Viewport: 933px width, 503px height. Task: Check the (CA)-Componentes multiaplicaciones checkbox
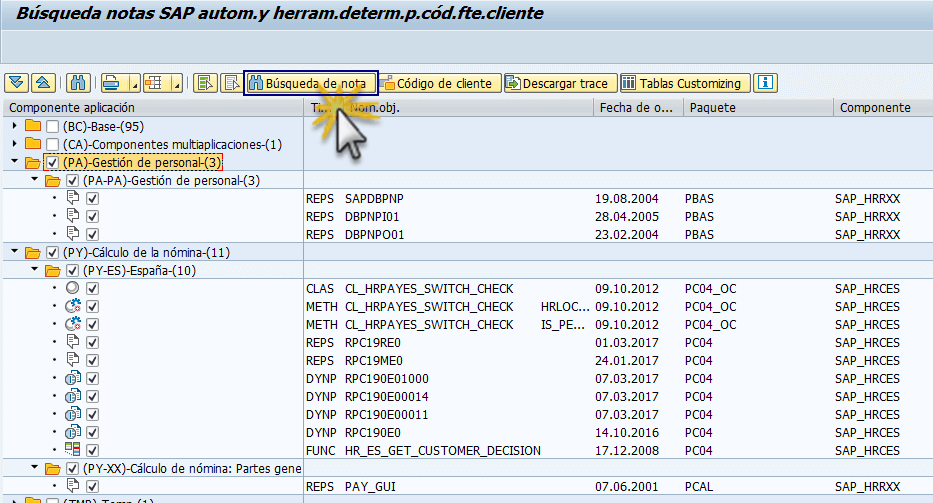52,145
